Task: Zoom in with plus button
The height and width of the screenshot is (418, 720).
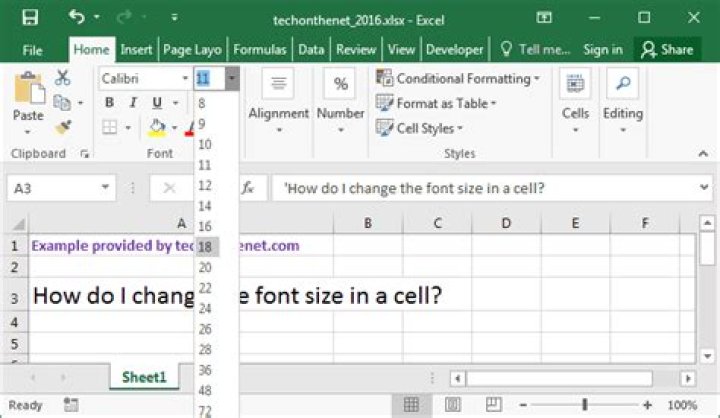Action: coord(647,405)
